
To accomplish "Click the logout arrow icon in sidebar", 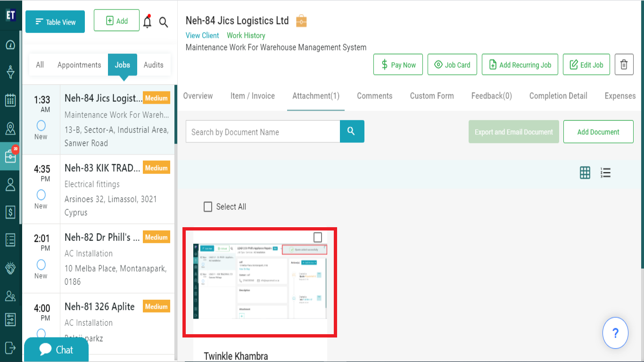I will 10,347.
